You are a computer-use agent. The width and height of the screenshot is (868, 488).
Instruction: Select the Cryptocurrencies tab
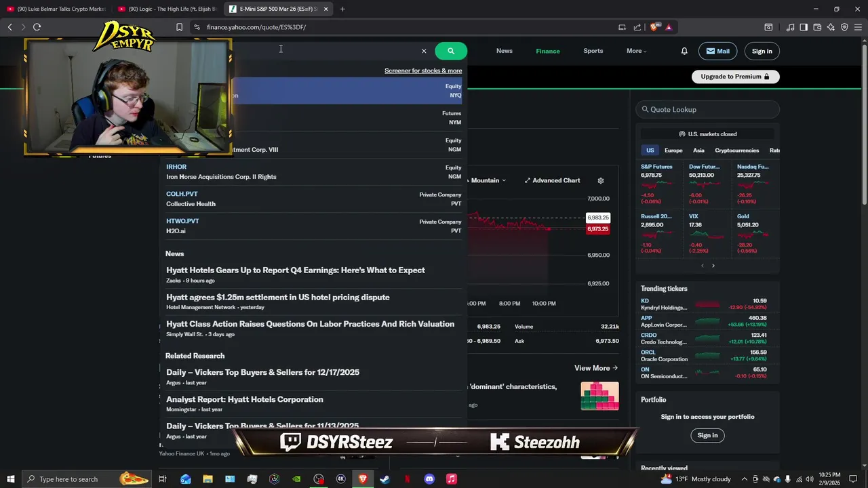click(x=736, y=150)
